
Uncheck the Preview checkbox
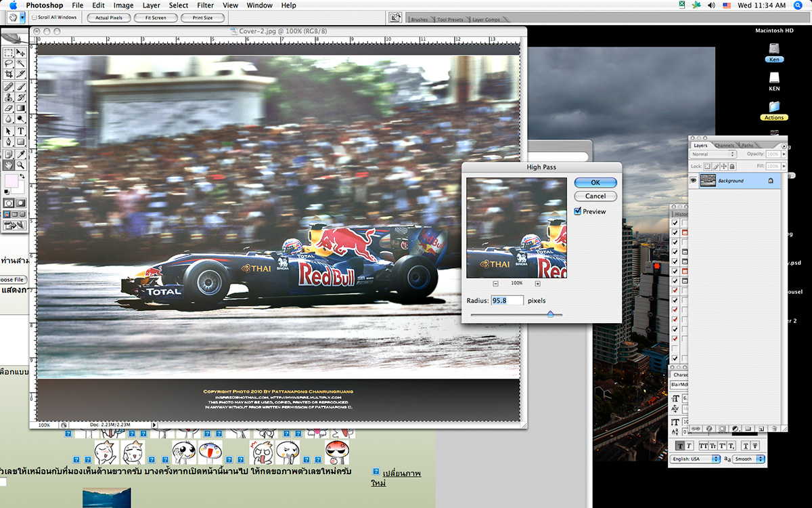coord(578,211)
